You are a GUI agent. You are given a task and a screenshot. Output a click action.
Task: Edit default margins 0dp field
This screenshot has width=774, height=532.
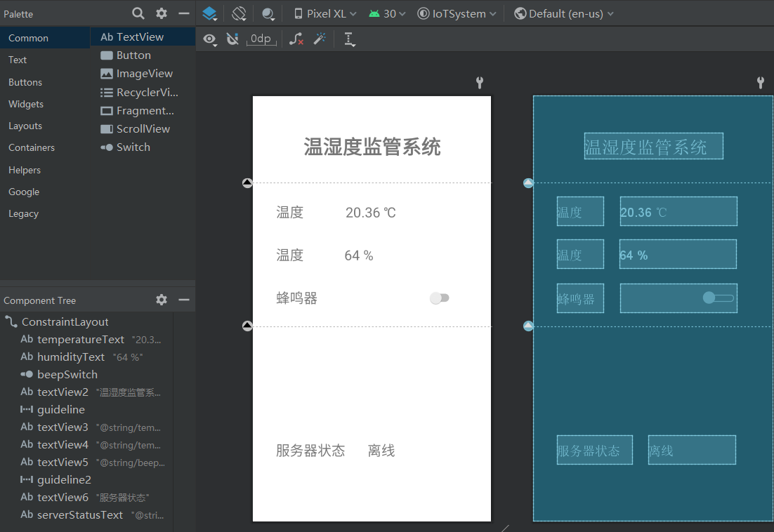tap(261, 39)
